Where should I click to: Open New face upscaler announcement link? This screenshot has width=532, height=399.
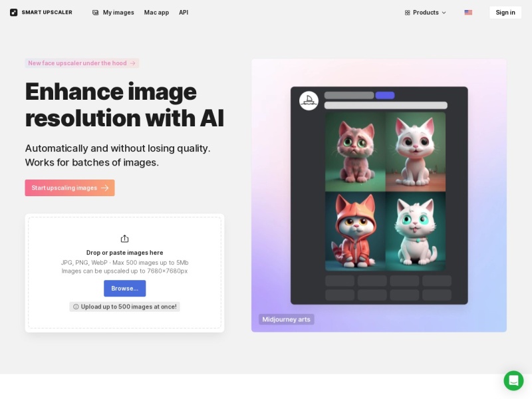(82, 63)
